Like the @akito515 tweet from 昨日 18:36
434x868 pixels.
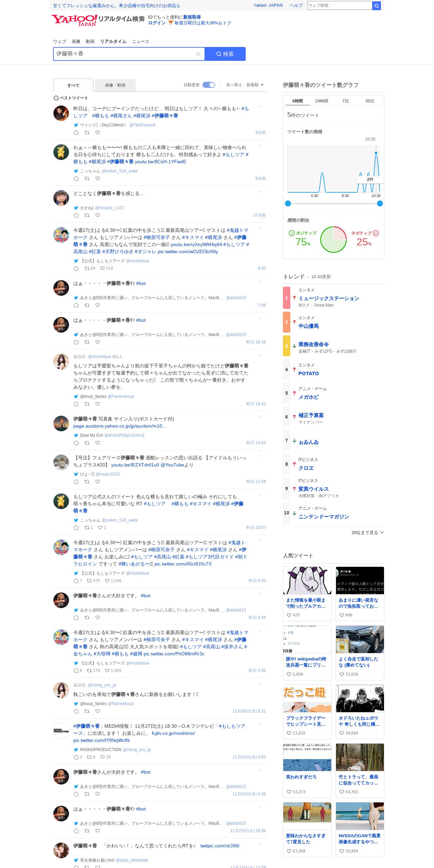pos(97,342)
